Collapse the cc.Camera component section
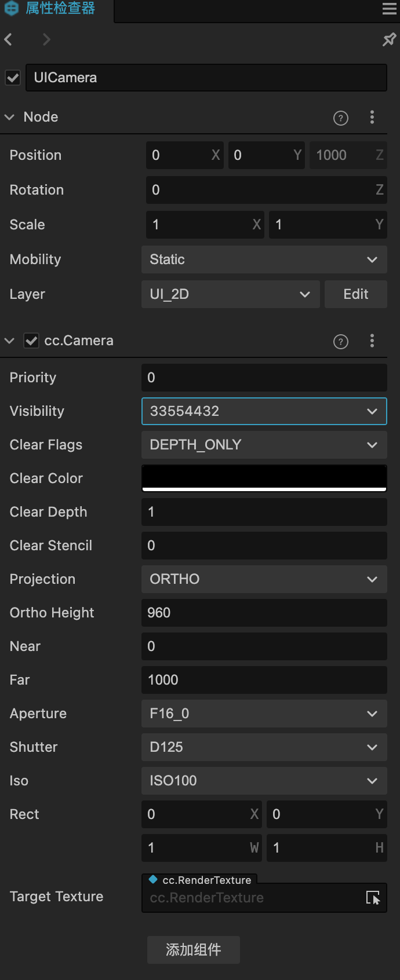This screenshot has height=980, width=400. click(9, 341)
